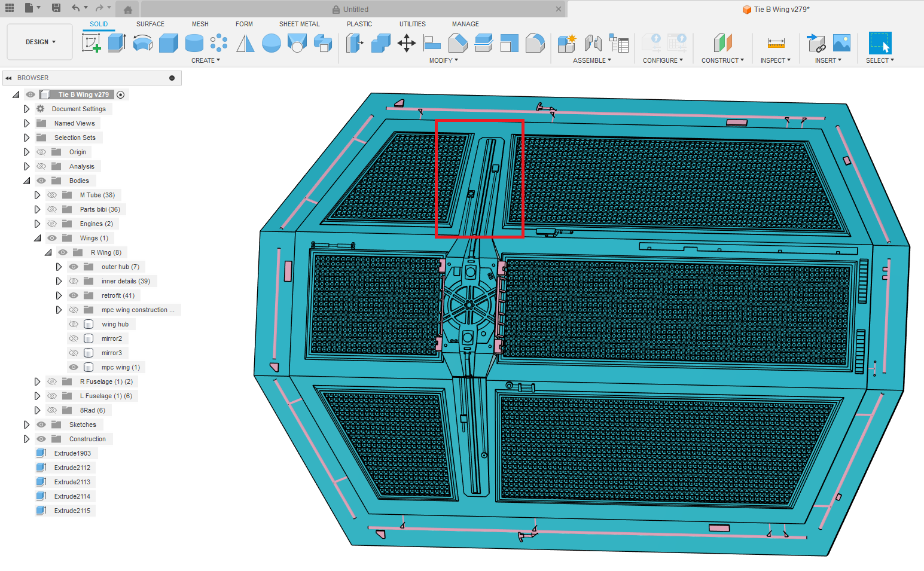This screenshot has width=924, height=571.
Task: Insert a Canvas image
Action: coord(841,43)
